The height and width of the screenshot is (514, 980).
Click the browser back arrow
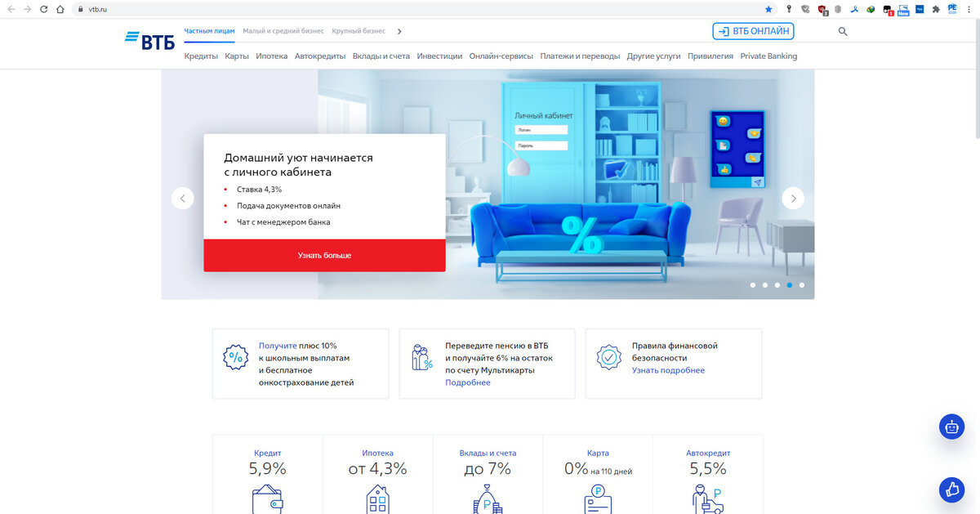[x=11, y=9]
